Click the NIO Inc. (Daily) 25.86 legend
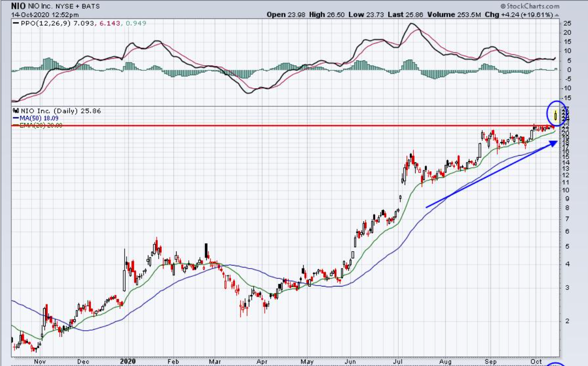The height and width of the screenshot is (366, 588). click(61, 111)
